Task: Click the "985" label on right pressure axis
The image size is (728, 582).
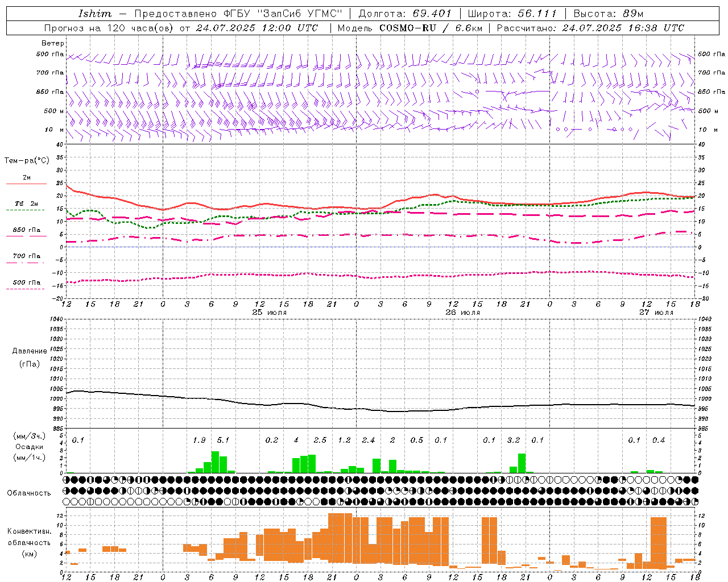Action: coord(704,429)
